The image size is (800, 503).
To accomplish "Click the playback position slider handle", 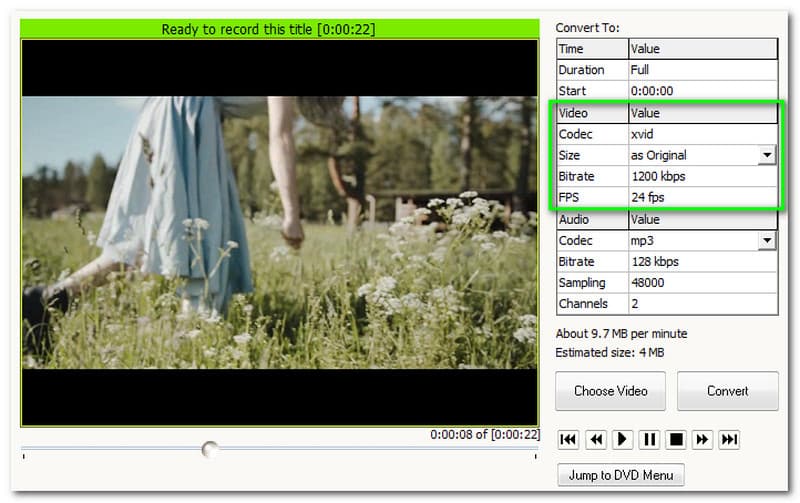I will point(210,450).
